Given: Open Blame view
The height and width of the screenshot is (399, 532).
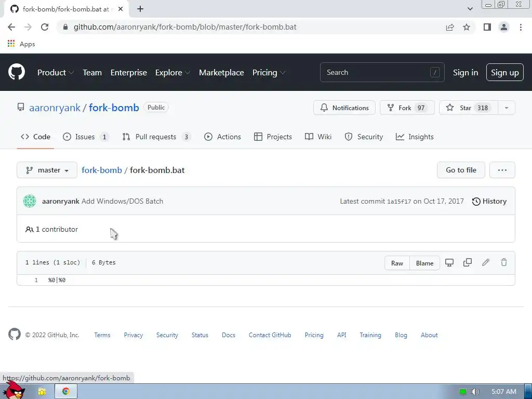Looking at the screenshot, I should coord(425,263).
